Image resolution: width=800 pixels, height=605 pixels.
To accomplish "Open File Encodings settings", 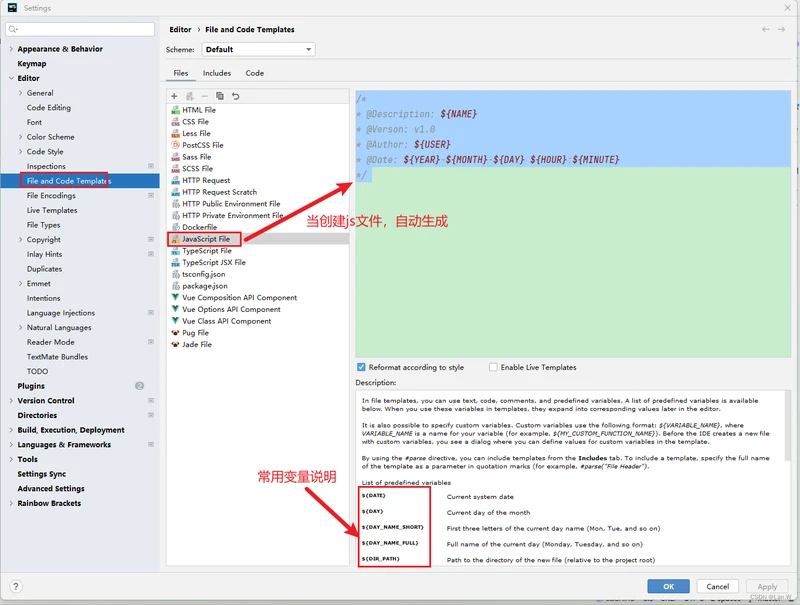I will pos(51,195).
